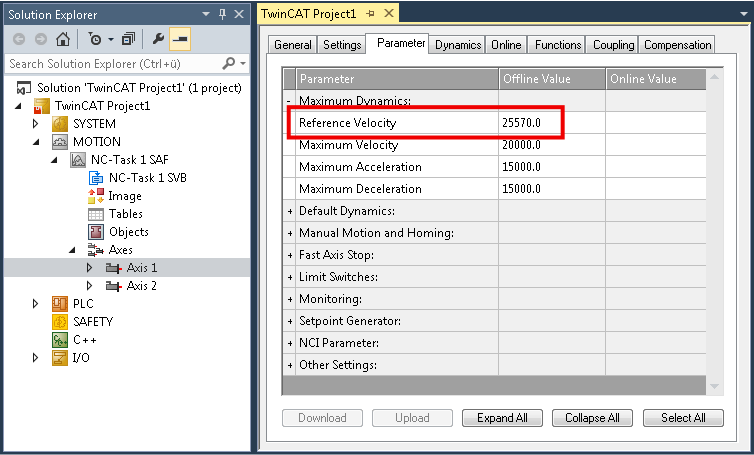
Task: Click the Maximum Velocity value 20000.0
Action: click(x=521, y=145)
